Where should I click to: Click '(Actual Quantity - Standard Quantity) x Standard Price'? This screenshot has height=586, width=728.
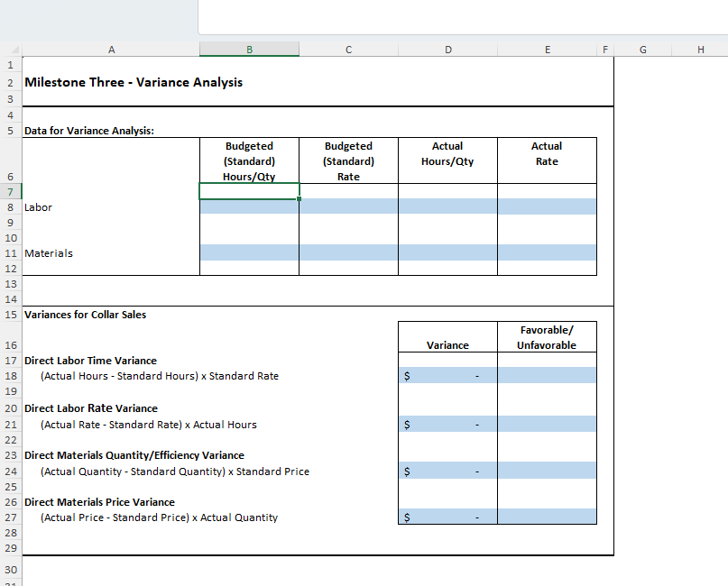pyautogui.click(x=175, y=472)
